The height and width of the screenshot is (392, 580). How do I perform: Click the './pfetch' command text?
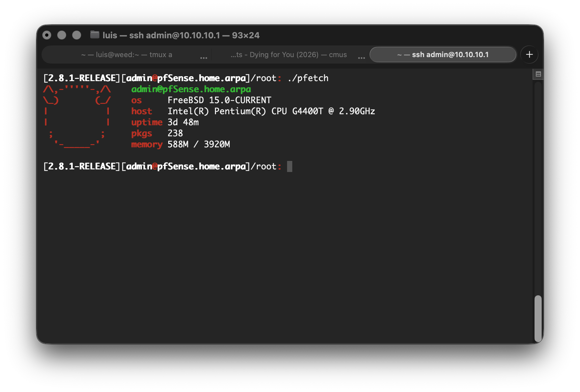308,78
